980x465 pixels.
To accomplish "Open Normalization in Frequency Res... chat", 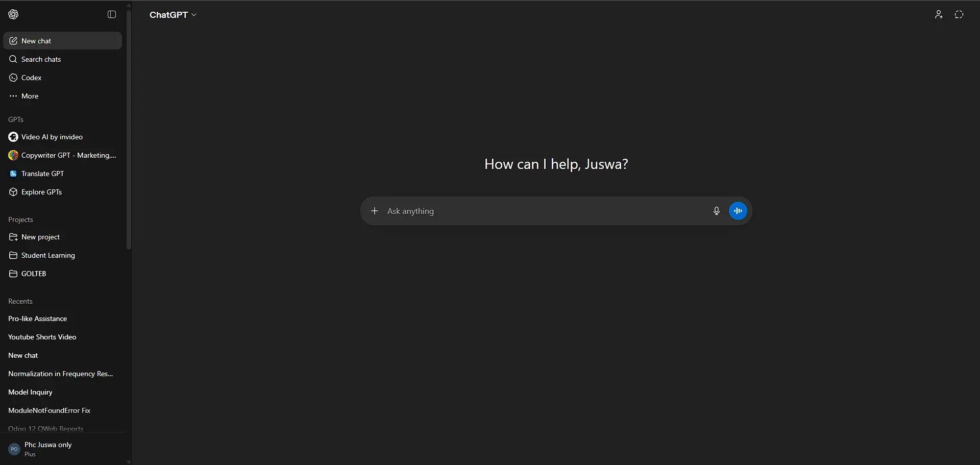I will click(62, 374).
